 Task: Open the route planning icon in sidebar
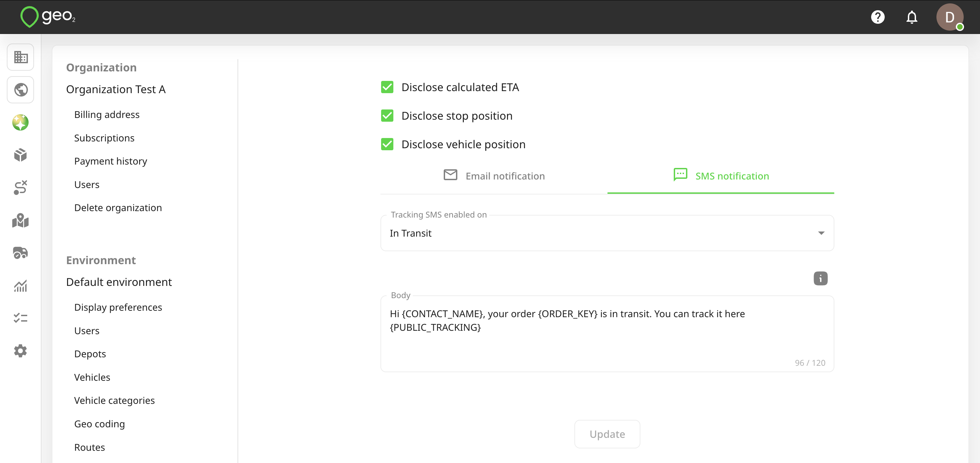click(20, 187)
